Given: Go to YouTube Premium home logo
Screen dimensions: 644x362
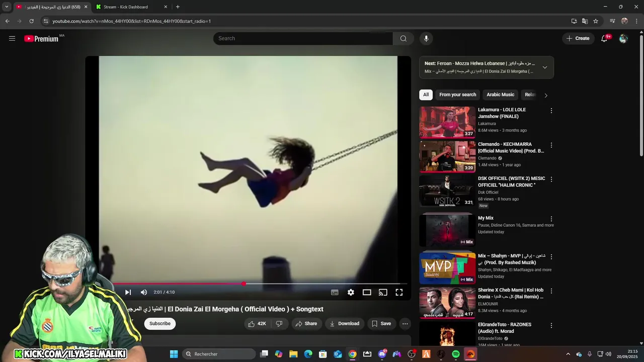Looking at the screenshot, I should [41, 39].
